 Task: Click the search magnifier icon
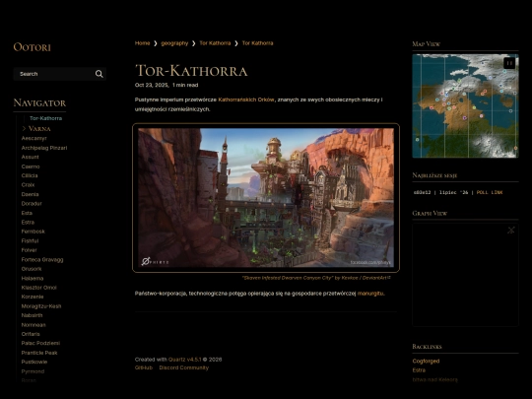click(x=100, y=74)
